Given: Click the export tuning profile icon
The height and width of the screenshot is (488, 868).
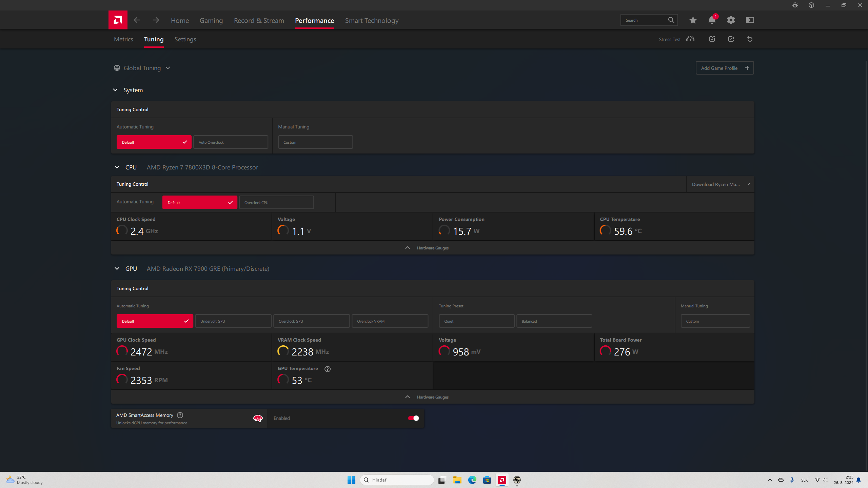Looking at the screenshot, I should pos(731,39).
